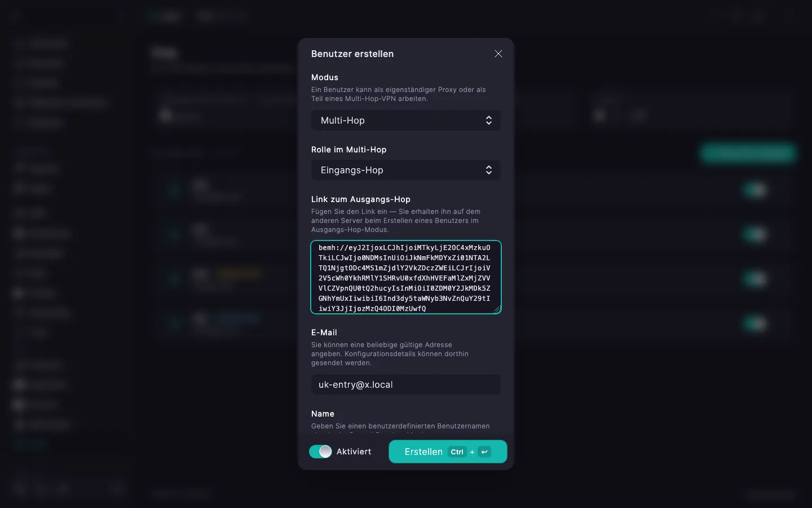Click the Benutzer erstellen dialog title
This screenshot has width=812, height=508.
(x=352, y=54)
